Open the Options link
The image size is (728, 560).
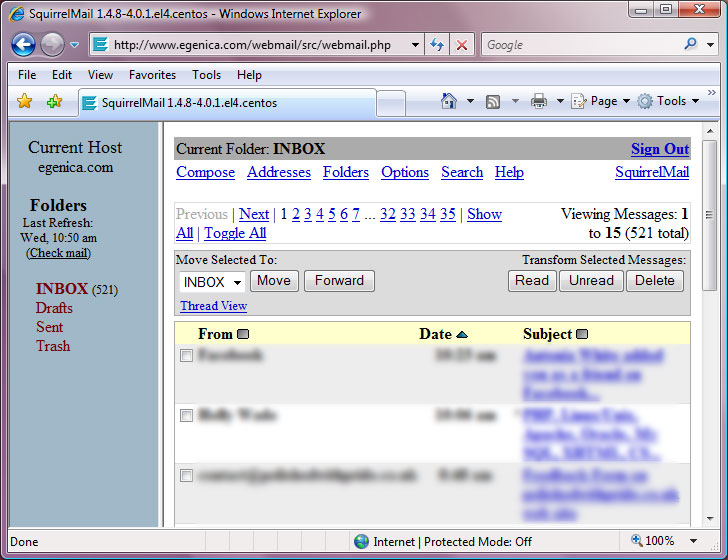405,172
